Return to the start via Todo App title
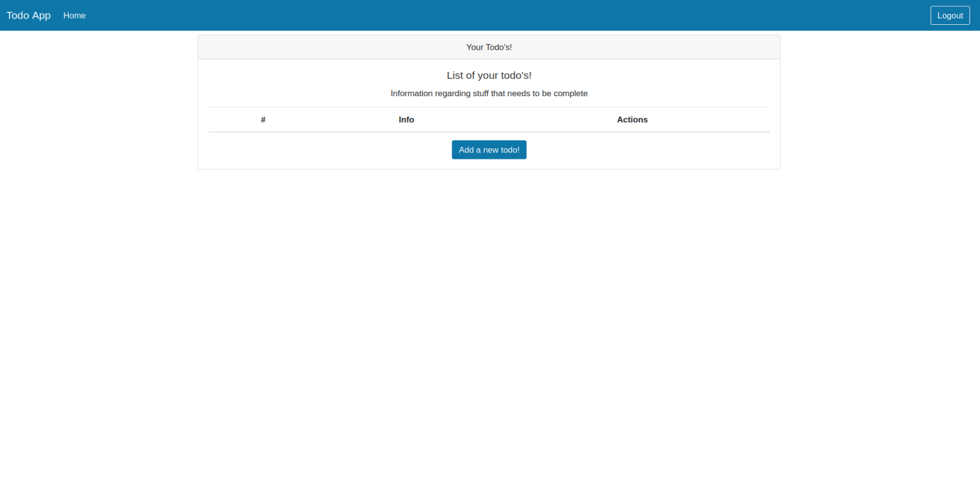The height and width of the screenshot is (477, 980). [29, 16]
